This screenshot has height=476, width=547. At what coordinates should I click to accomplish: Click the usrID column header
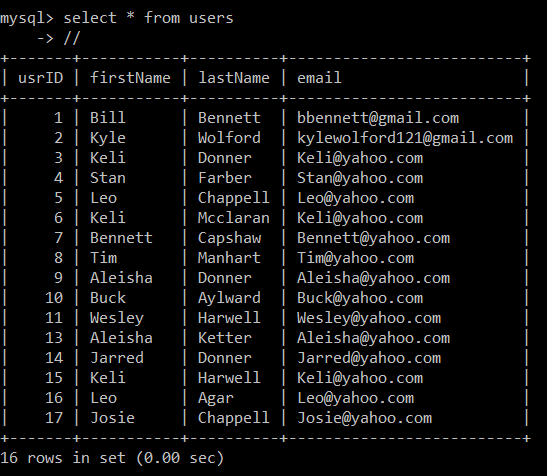click(40, 78)
